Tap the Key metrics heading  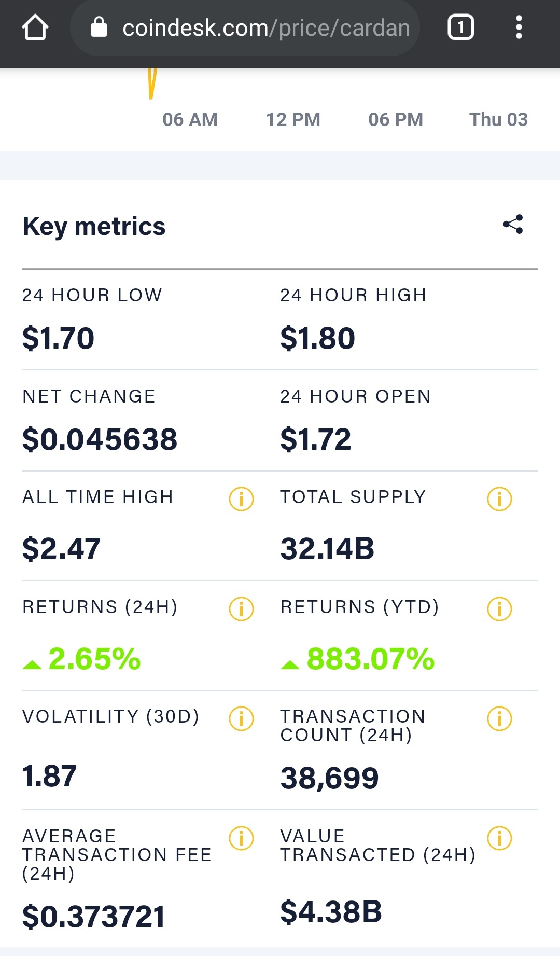(x=94, y=227)
